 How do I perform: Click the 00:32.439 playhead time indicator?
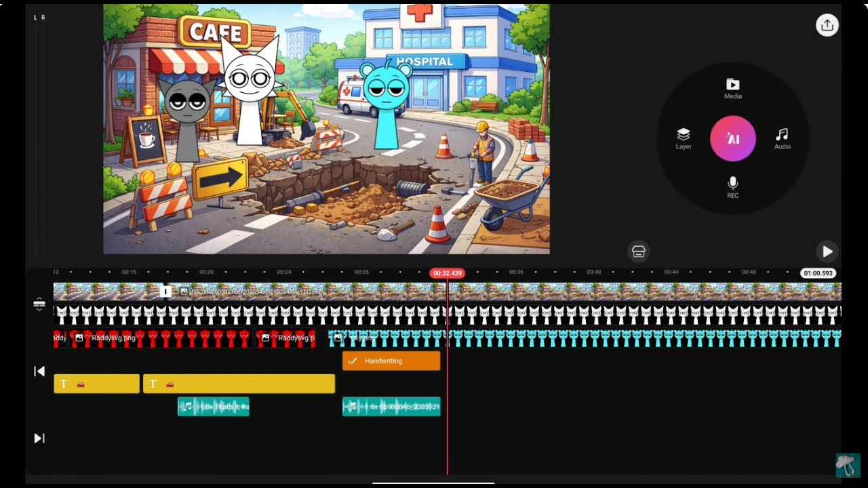(x=447, y=273)
